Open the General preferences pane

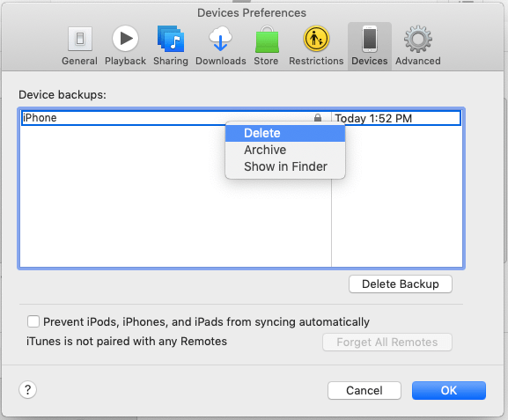[80, 47]
